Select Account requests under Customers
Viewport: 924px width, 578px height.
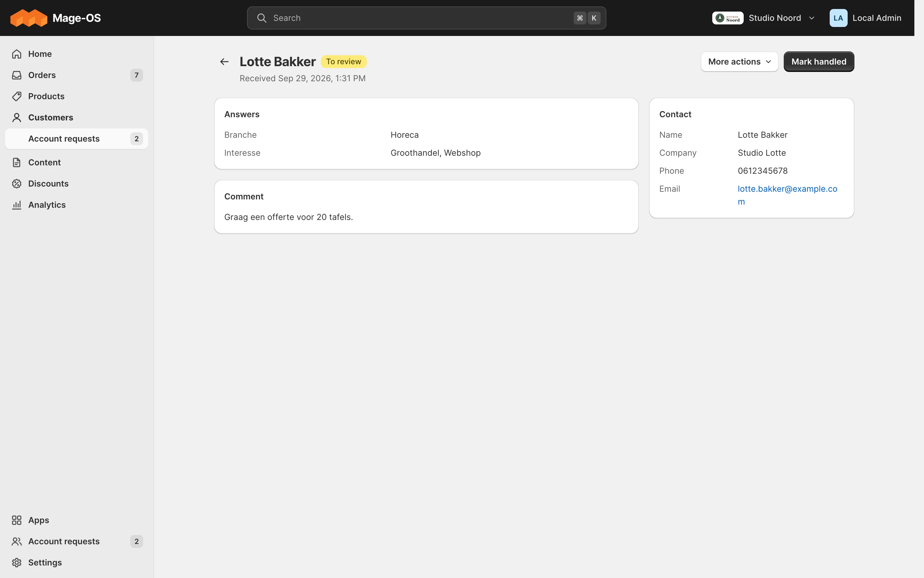coord(76,139)
